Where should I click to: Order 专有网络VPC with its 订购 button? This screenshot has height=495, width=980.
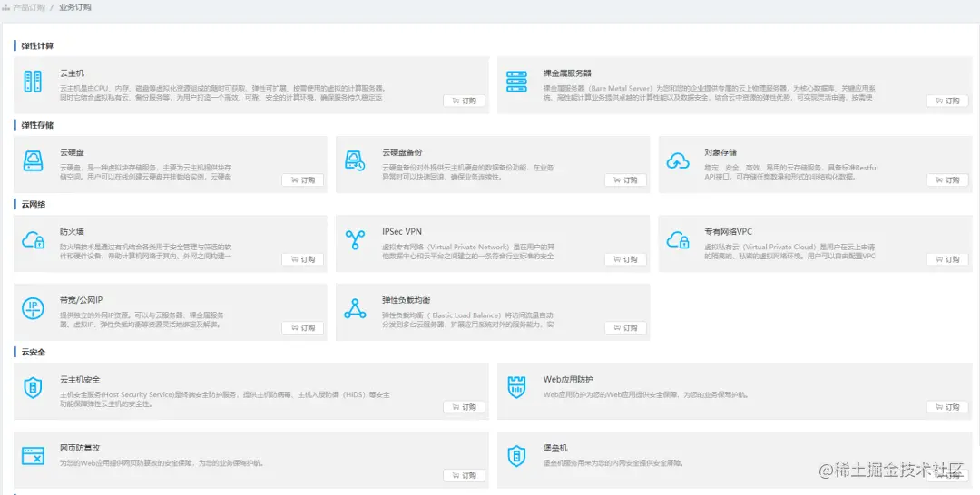click(946, 259)
